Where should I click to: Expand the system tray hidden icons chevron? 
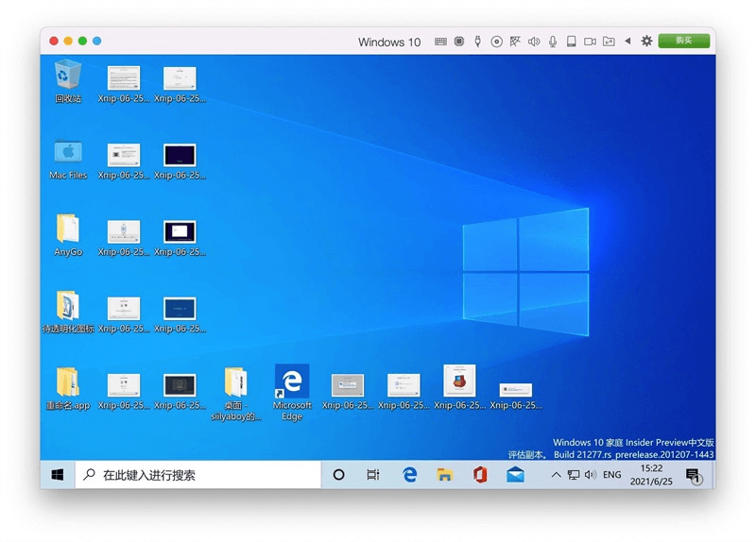pyautogui.click(x=557, y=475)
